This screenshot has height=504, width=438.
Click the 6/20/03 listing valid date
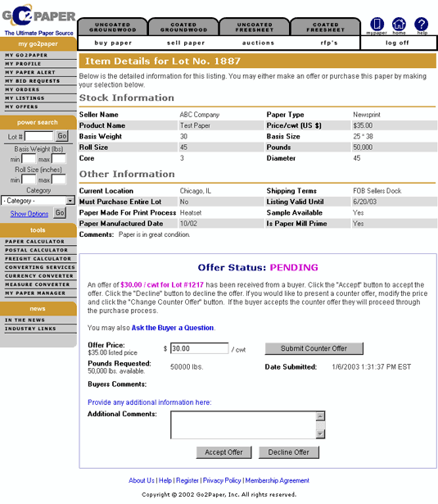pyautogui.click(x=365, y=202)
